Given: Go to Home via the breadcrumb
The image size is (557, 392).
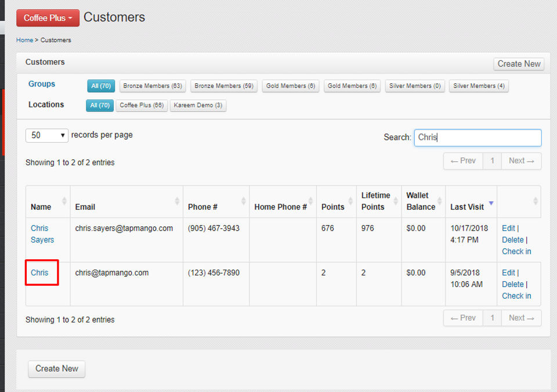Looking at the screenshot, I should 24,40.
